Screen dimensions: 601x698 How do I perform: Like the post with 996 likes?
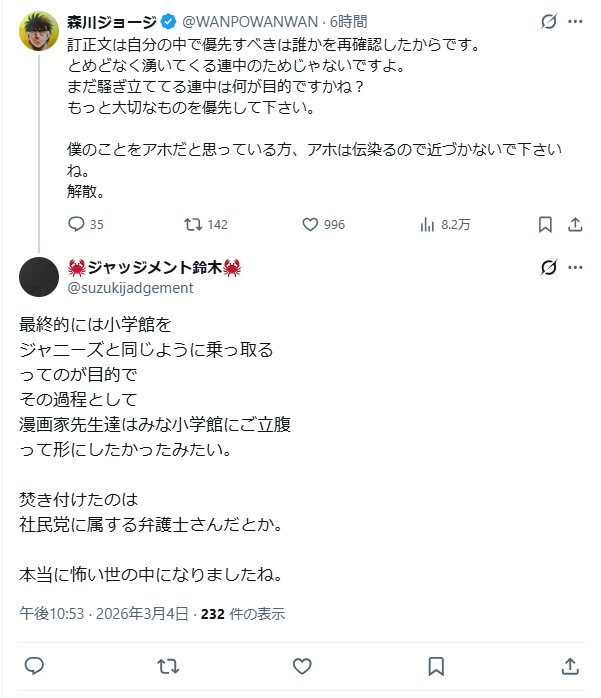click(x=308, y=225)
